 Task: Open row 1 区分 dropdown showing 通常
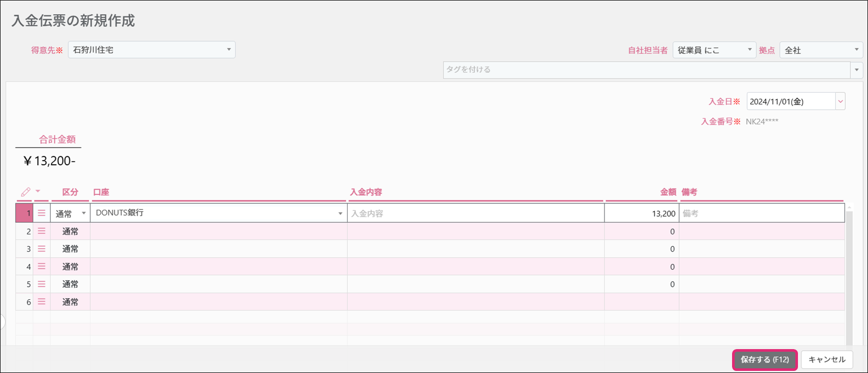click(70, 214)
